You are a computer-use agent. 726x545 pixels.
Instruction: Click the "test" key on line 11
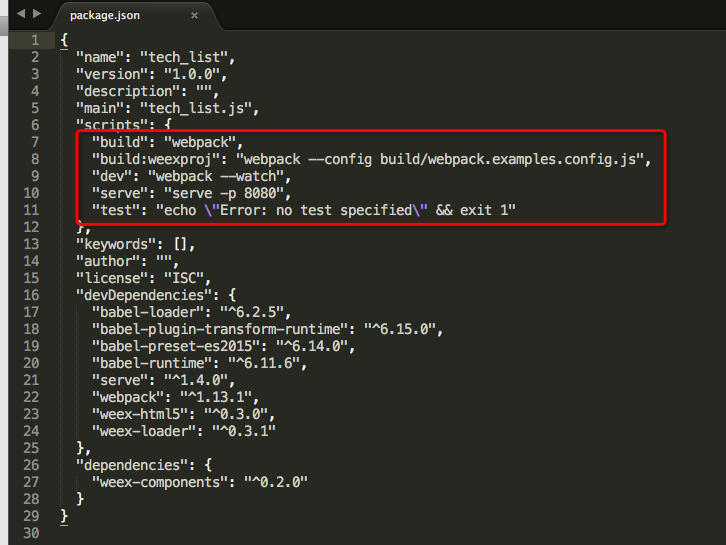116,210
